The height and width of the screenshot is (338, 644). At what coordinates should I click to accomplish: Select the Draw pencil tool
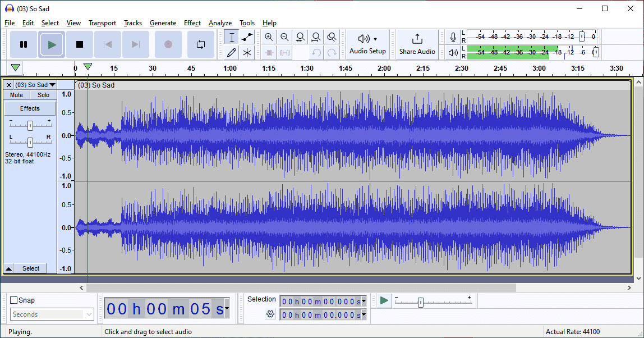coord(232,53)
